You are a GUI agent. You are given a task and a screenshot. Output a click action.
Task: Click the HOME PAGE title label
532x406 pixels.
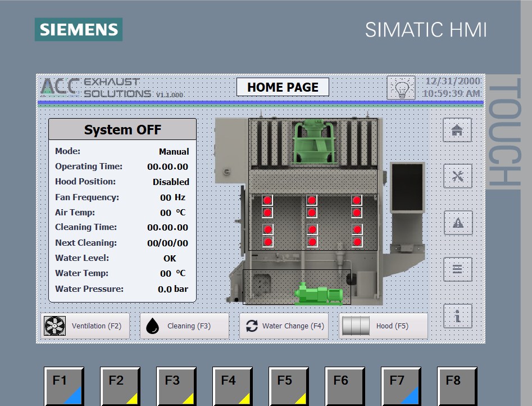[283, 87]
